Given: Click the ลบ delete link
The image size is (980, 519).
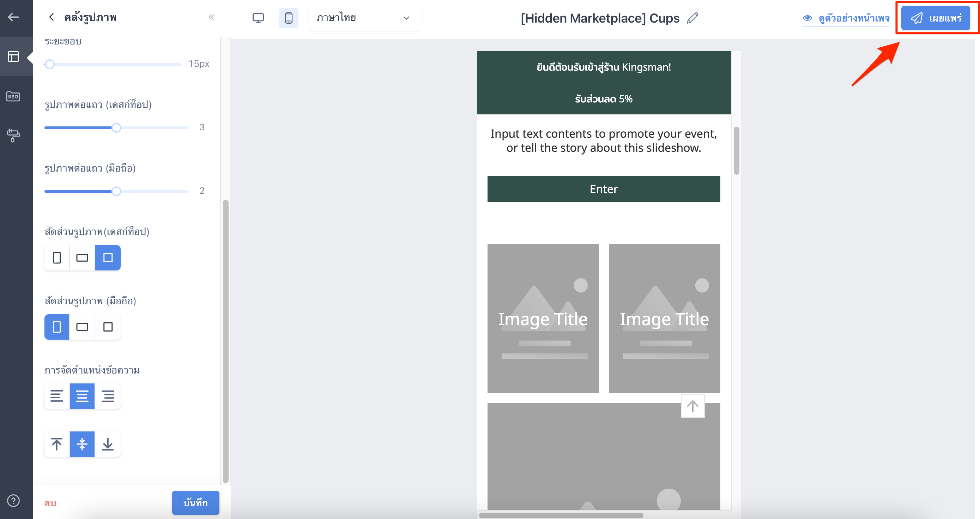Looking at the screenshot, I should tap(50, 503).
